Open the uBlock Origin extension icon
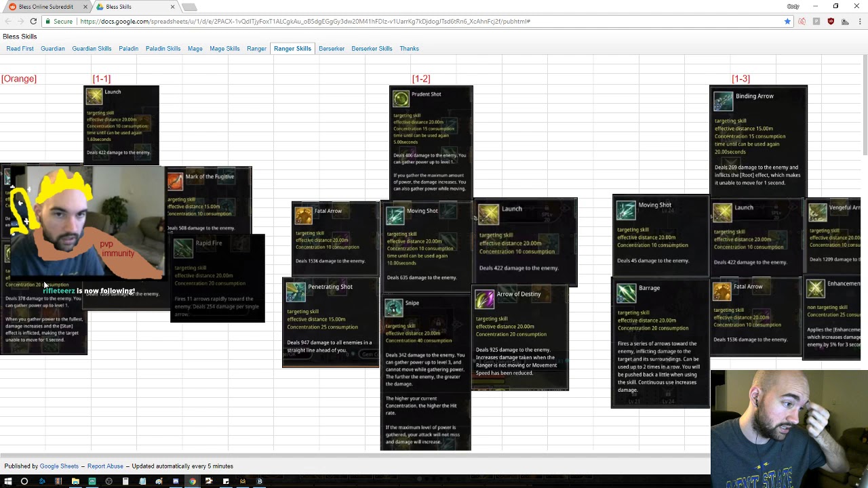The width and height of the screenshot is (868, 488). [x=831, y=21]
